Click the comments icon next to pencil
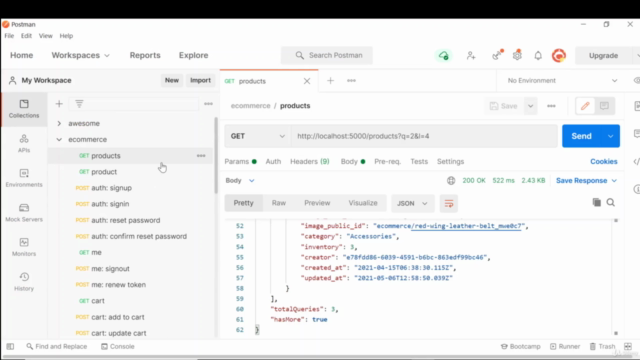 [x=604, y=106]
